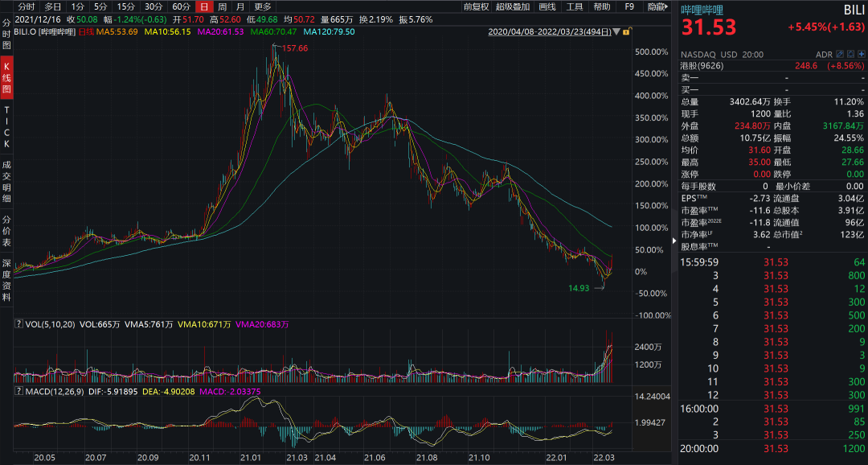Click the BILI ticker symbol
Image resolution: width=868 pixels, height=465 pixels.
[854, 10]
